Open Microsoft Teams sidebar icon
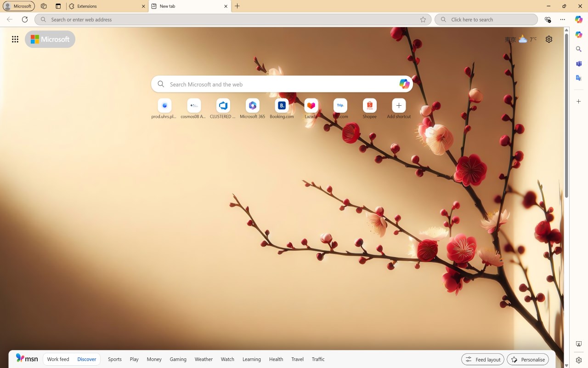588x368 pixels. [579, 63]
